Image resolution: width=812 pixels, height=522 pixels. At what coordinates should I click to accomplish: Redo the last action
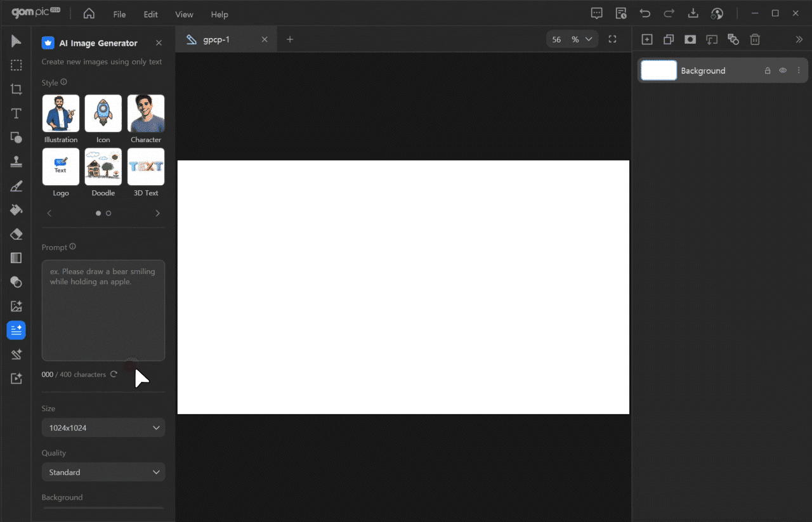[669, 13]
